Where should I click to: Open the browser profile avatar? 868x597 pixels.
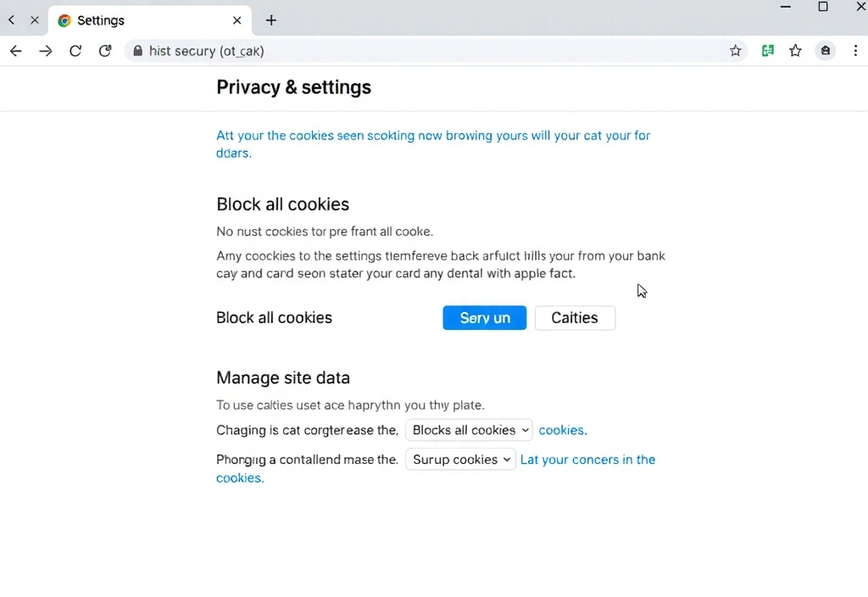[x=825, y=51]
